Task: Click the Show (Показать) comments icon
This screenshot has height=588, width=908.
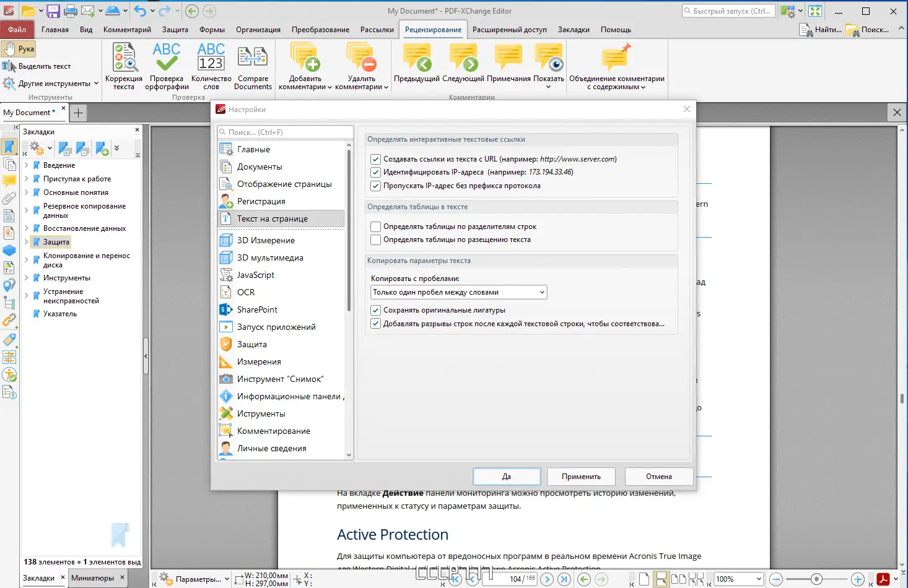Action: coord(549,57)
